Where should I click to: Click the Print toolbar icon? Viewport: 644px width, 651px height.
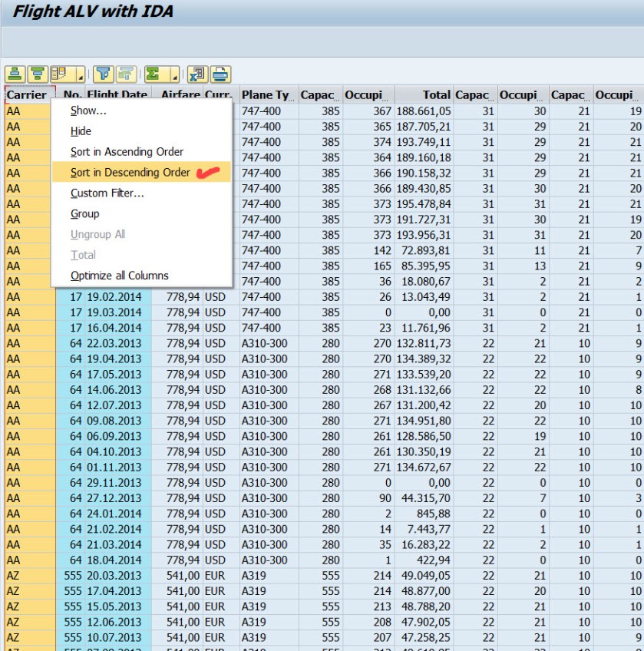point(220,74)
